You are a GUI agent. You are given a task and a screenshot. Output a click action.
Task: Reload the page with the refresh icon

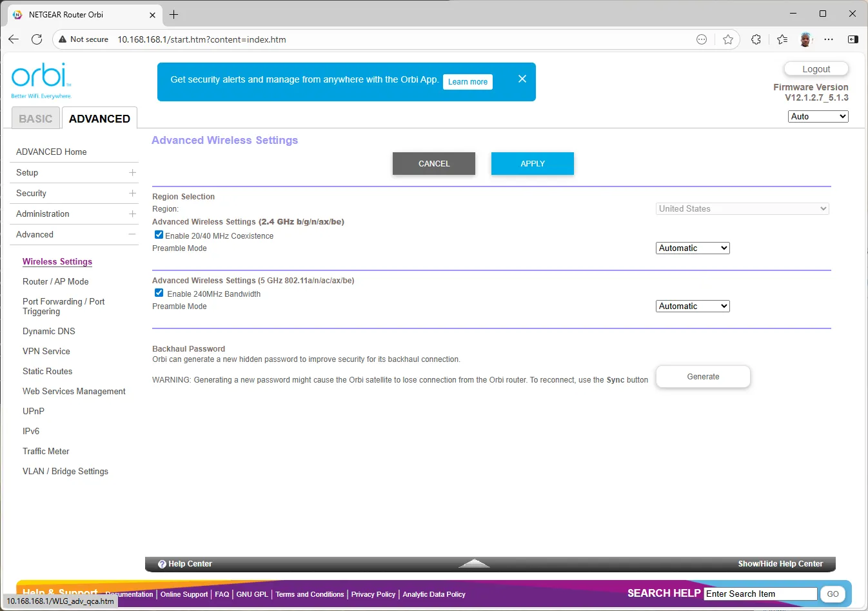[x=37, y=39]
